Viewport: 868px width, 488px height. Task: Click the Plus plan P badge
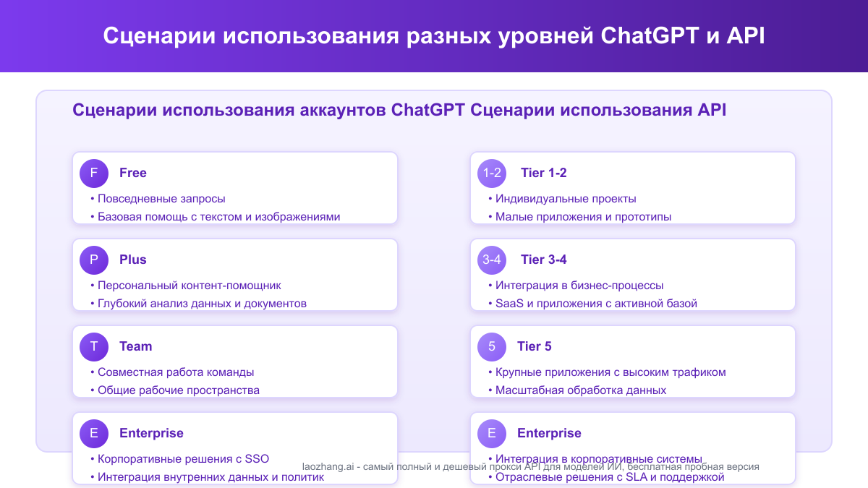tap(93, 260)
